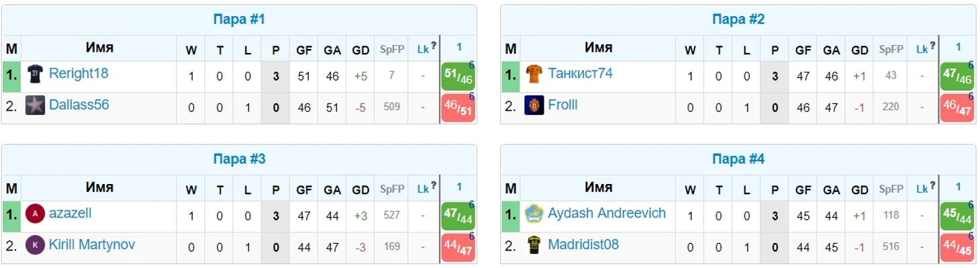Click the red 44/47 result badge

tap(458, 247)
